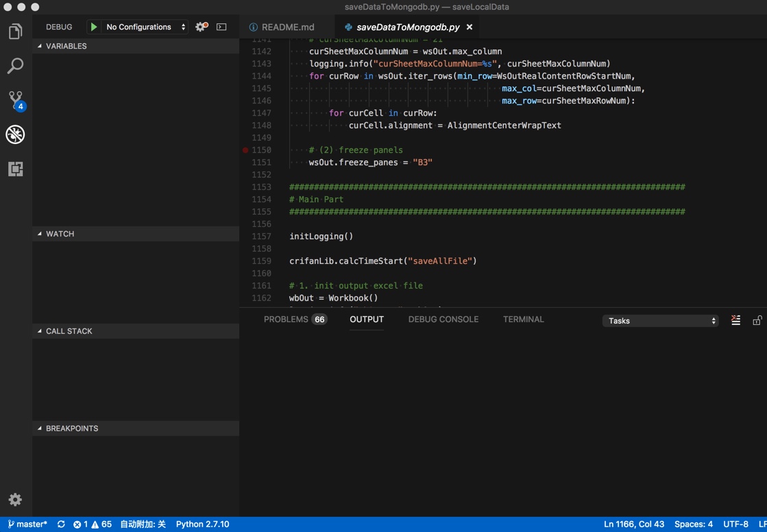Image resolution: width=767 pixels, height=532 pixels.
Task: Click the master branch indicator
Action: click(27, 524)
